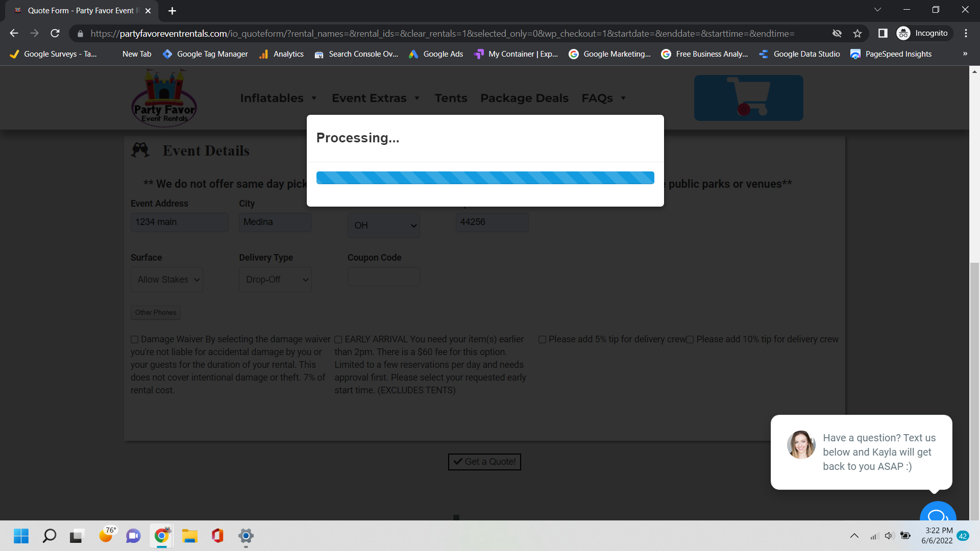The image size is (980, 551).
Task: Click the Coupon Code input field
Action: tap(383, 277)
